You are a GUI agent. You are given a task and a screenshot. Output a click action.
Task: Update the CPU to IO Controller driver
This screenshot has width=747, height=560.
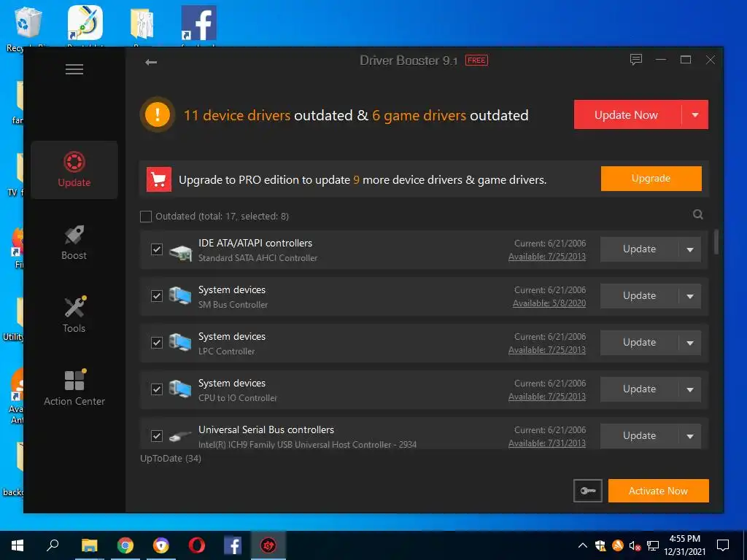click(639, 389)
